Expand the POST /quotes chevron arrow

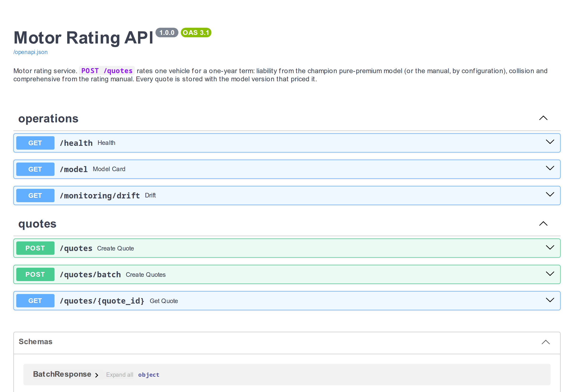(550, 248)
